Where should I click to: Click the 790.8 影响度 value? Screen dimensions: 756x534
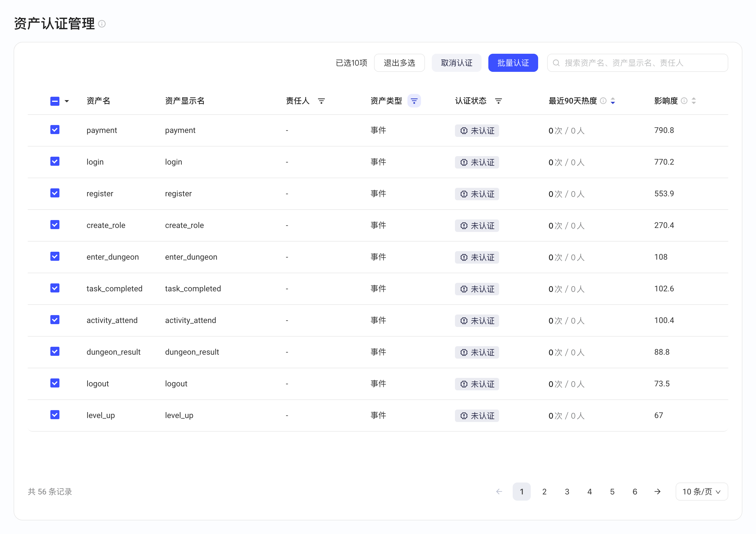click(664, 130)
